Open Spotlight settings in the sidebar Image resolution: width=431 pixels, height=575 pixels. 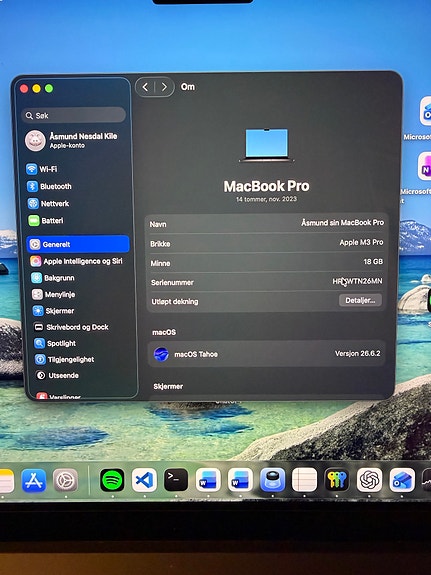coord(55,343)
